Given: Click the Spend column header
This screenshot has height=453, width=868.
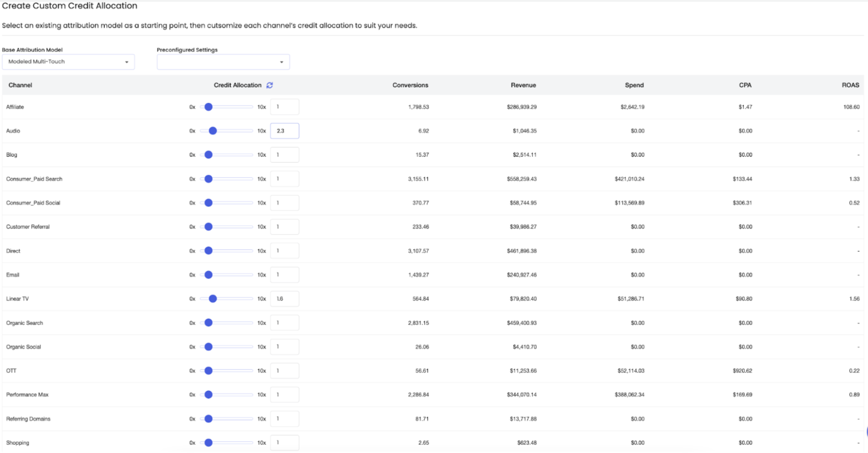Looking at the screenshot, I should tap(634, 85).
